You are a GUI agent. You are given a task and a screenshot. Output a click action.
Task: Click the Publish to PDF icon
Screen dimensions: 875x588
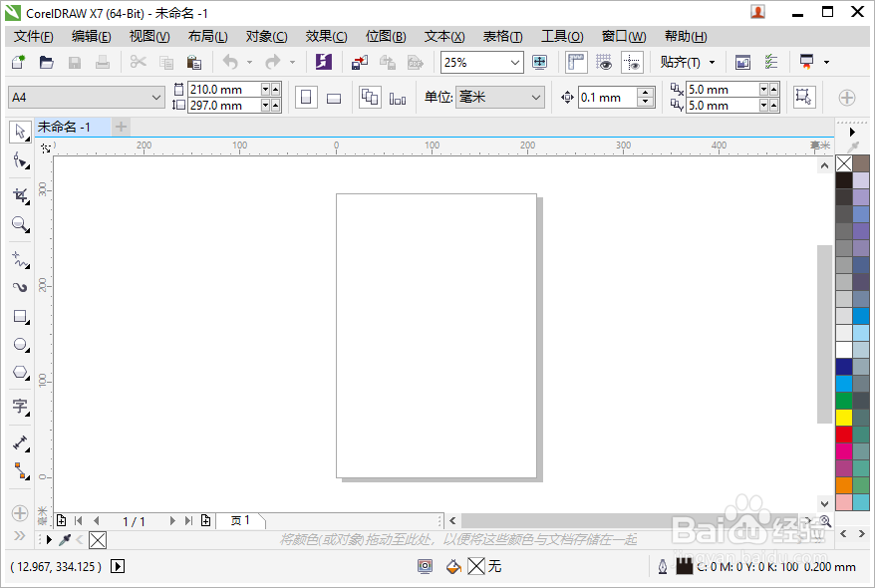[416, 62]
